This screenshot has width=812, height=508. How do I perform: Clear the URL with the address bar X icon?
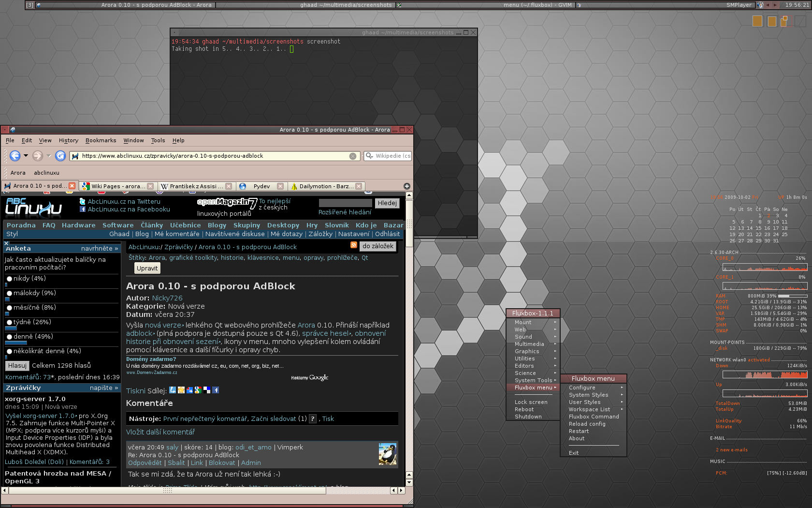353,156
